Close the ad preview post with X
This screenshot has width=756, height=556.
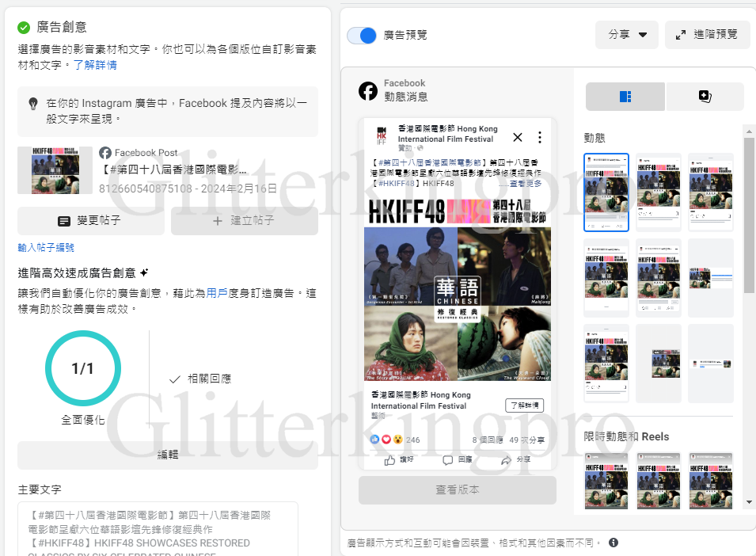[518, 138]
